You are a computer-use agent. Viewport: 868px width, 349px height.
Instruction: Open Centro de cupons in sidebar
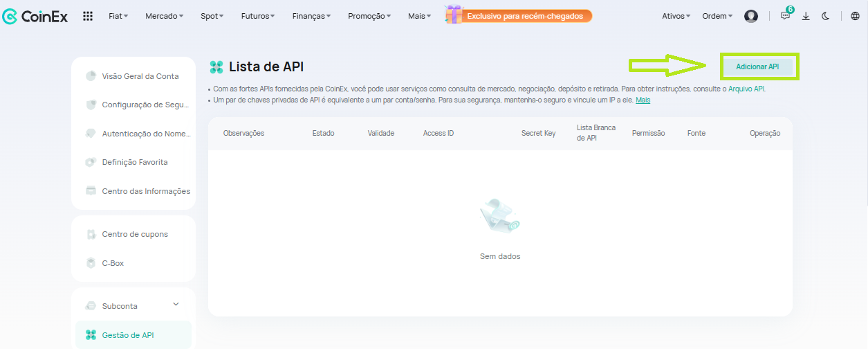pos(135,234)
